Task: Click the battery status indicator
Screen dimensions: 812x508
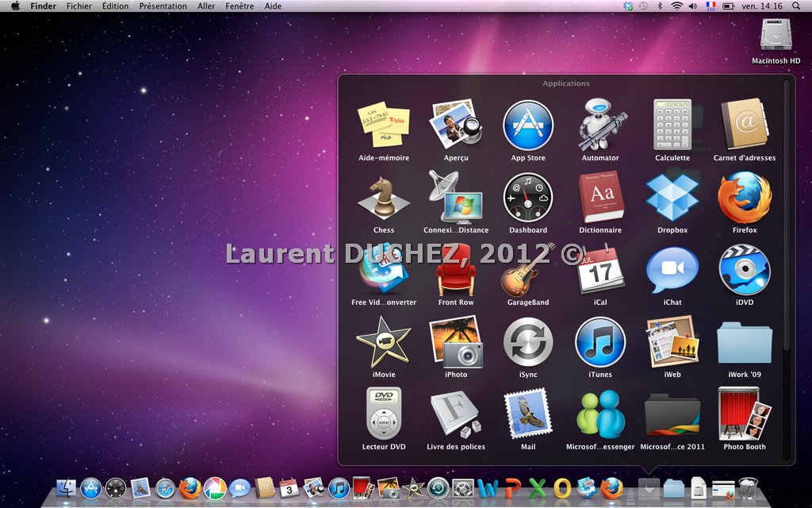Action: point(729,6)
